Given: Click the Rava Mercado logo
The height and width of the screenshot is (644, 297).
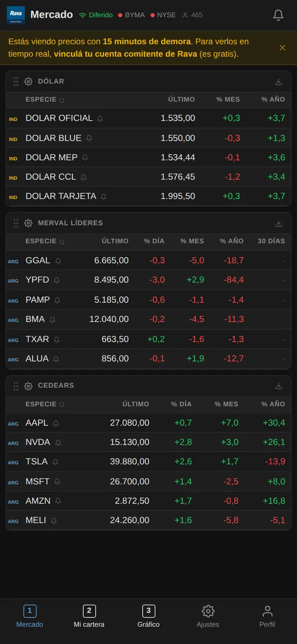Looking at the screenshot, I should 16,15.
